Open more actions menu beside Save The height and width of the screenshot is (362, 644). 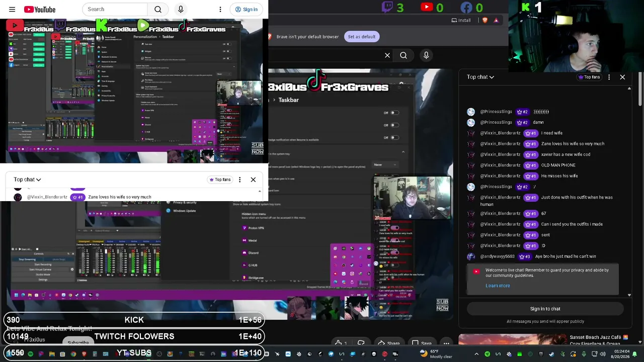pos(446,344)
